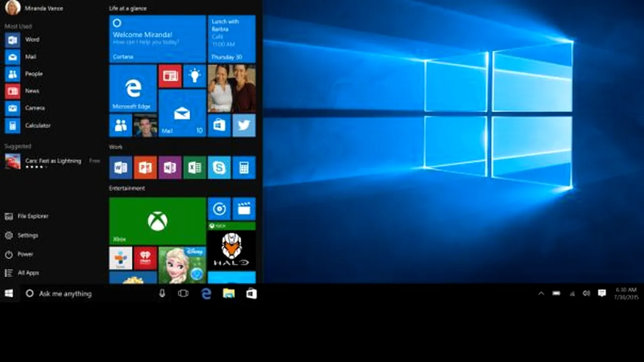Launch the Excel tile in Work group
Screen dimensions: 644x362
[x=195, y=167]
